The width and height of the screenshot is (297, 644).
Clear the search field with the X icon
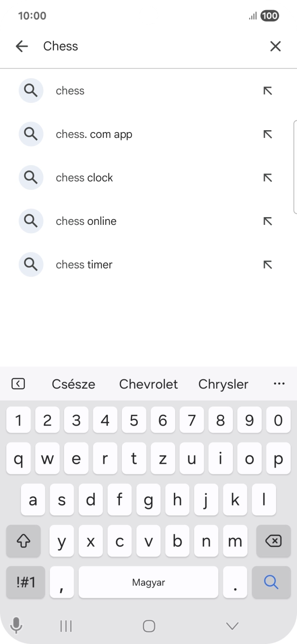point(275,46)
